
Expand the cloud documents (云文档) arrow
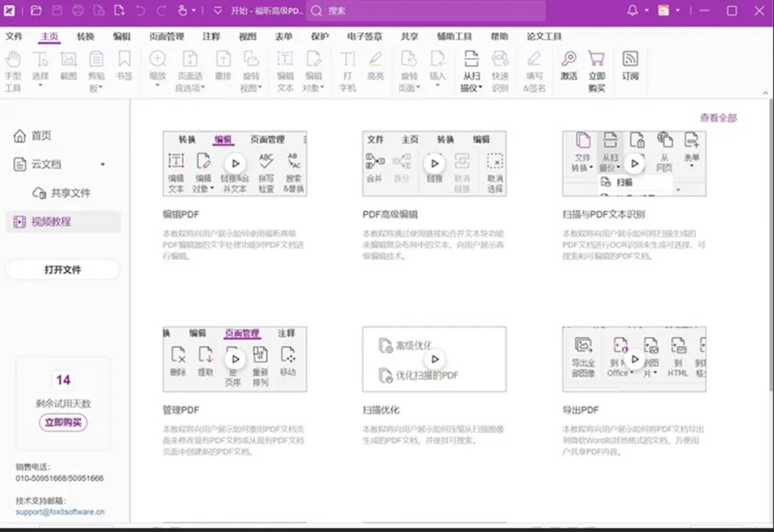(102, 165)
